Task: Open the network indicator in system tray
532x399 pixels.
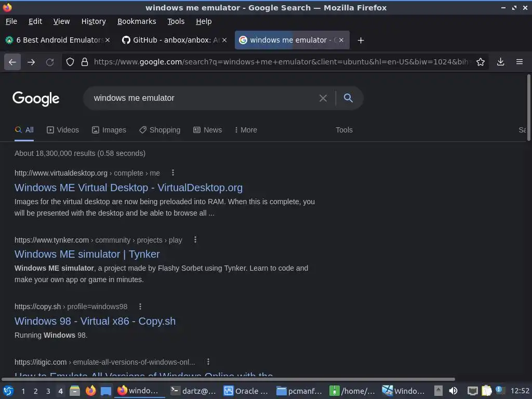Action: point(472,391)
